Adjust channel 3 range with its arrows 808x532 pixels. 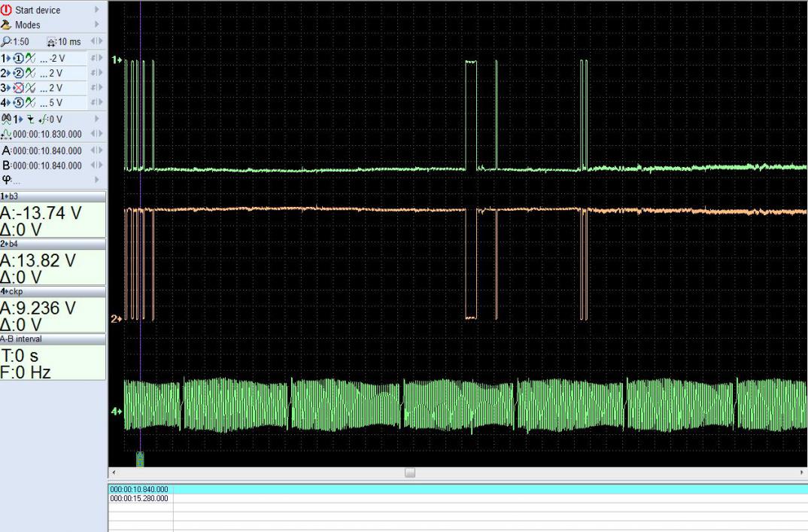97,87
